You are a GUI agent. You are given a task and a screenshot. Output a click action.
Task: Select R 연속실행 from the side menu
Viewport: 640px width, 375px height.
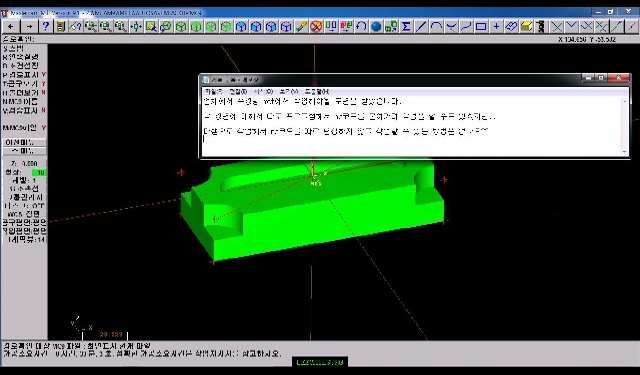point(20,57)
